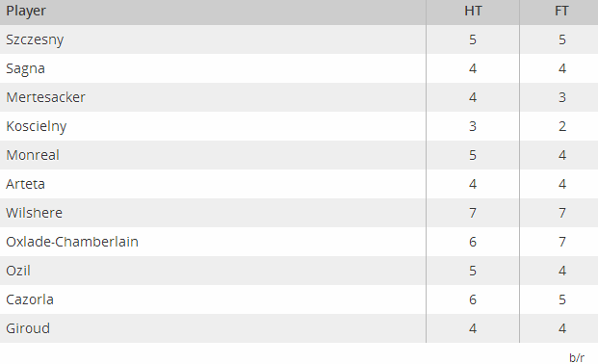Select the Sagna row name
Image resolution: width=598 pixels, height=364 pixels.
point(26,69)
